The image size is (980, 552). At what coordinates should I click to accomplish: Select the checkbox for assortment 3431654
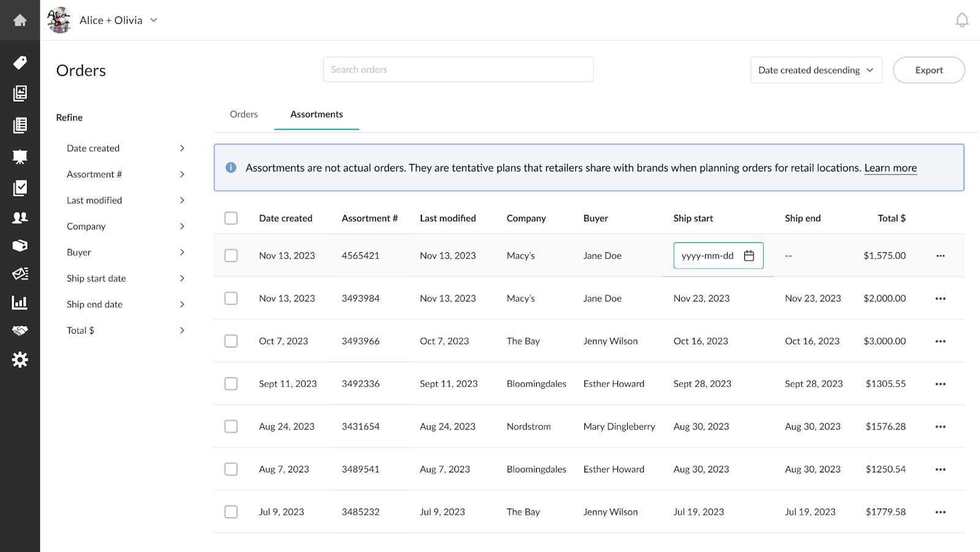pos(231,427)
